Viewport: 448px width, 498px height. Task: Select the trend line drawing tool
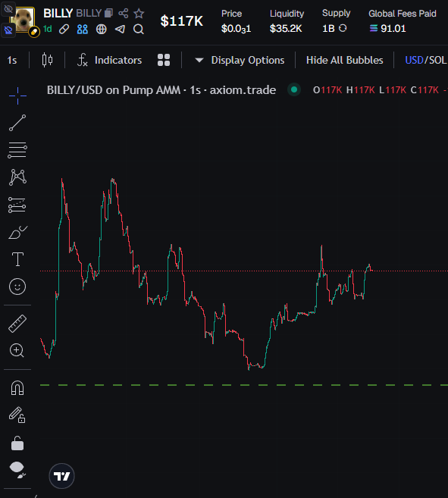pos(17,123)
